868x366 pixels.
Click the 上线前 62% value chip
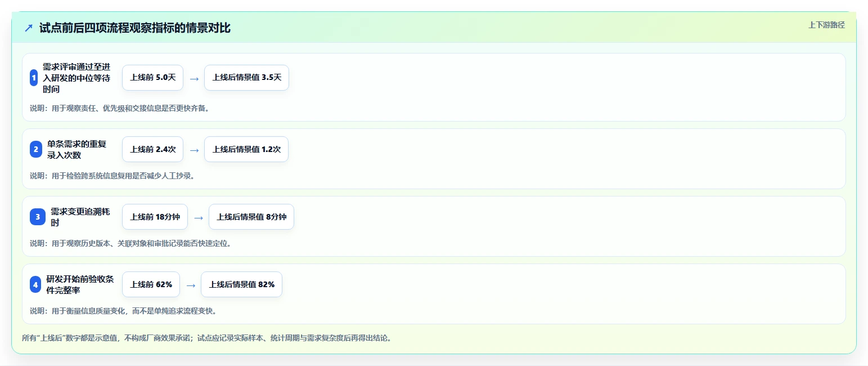pyautogui.click(x=151, y=285)
